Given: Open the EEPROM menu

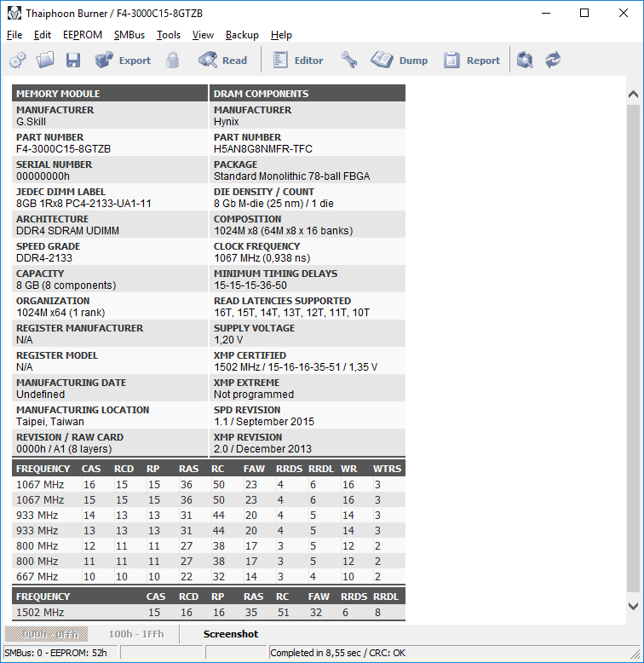Looking at the screenshot, I should (83, 35).
